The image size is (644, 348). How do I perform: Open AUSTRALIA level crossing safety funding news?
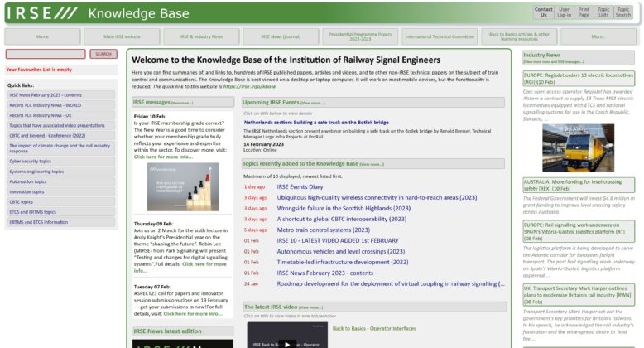coord(579,185)
